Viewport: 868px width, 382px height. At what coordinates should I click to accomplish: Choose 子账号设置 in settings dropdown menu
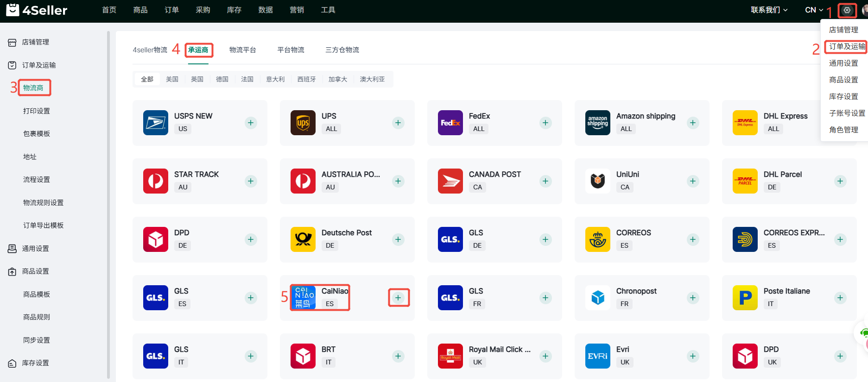847,113
